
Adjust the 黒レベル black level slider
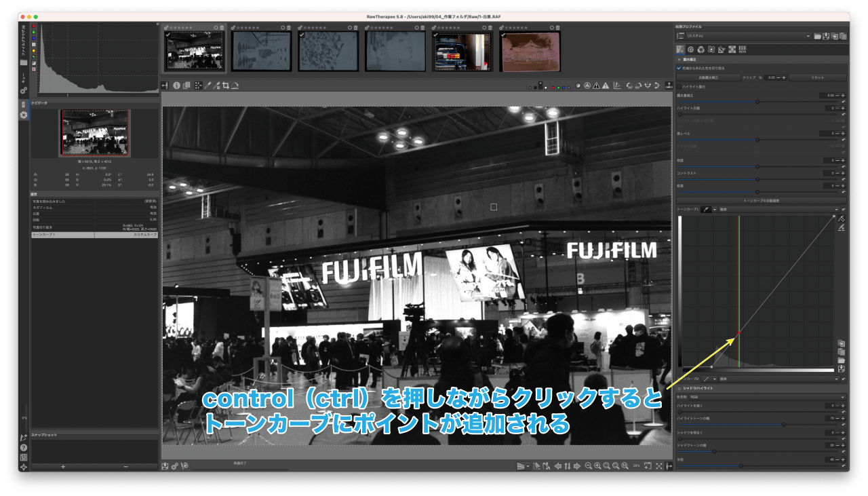[757, 140]
